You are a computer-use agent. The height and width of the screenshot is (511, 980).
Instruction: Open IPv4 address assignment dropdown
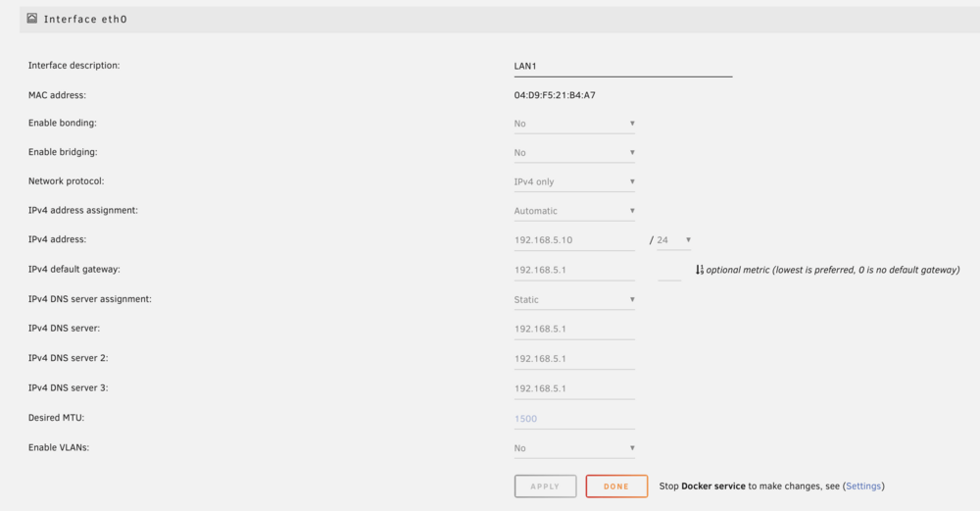point(574,212)
